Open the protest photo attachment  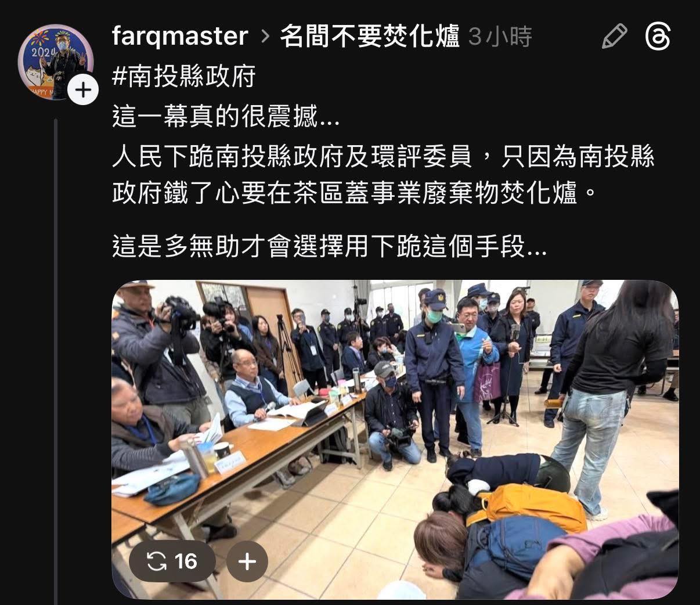point(395,440)
